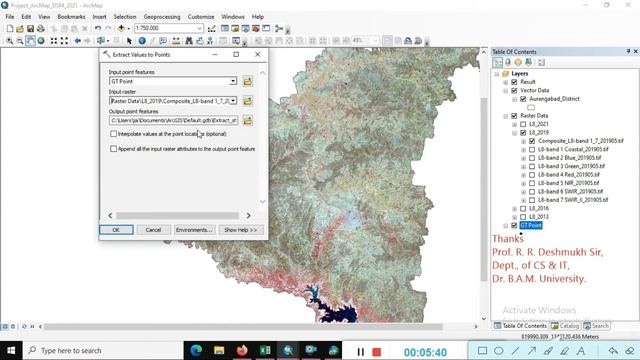Image resolution: width=640 pixels, height=360 pixels.
Task: Open the File menu
Action: [10, 17]
